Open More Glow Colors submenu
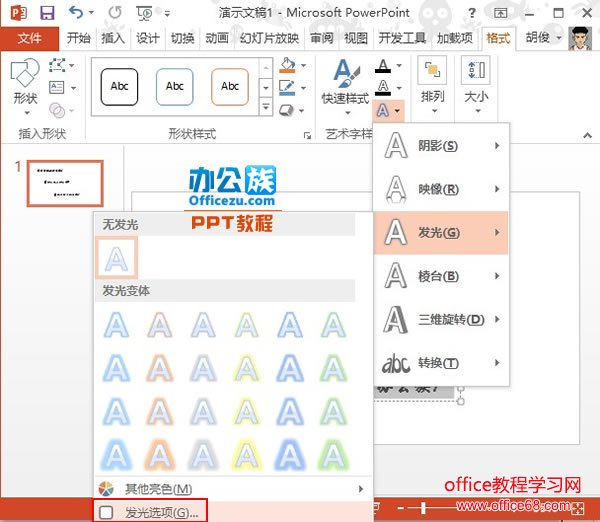This screenshot has width=600, height=522. pyautogui.click(x=233, y=489)
